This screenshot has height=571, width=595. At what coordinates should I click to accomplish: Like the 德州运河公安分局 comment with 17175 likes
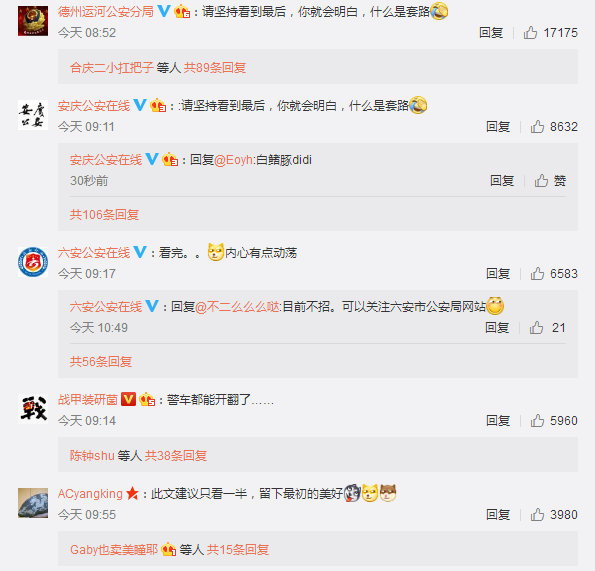(x=530, y=33)
